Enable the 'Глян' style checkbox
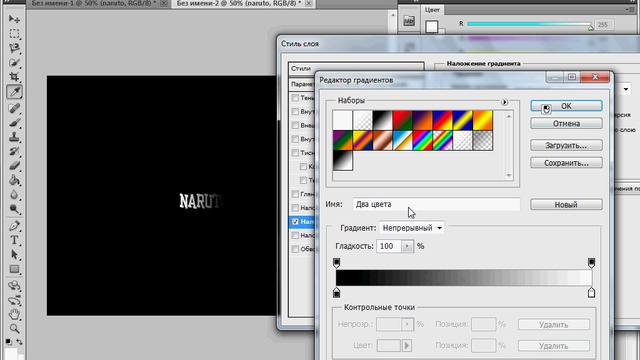Image resolution: width=640 pixels, height=360 pixels. point(295,194)
